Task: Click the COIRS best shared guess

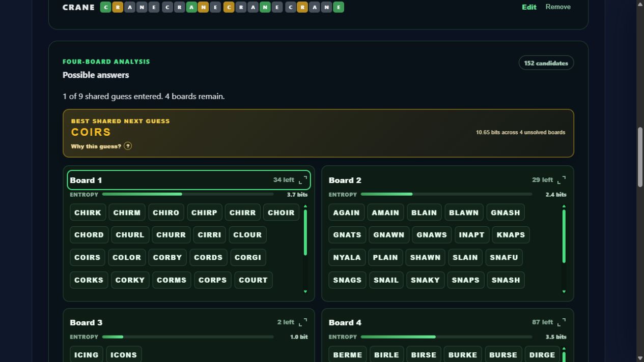Action: pyautogui.click(x=91, y=132)
